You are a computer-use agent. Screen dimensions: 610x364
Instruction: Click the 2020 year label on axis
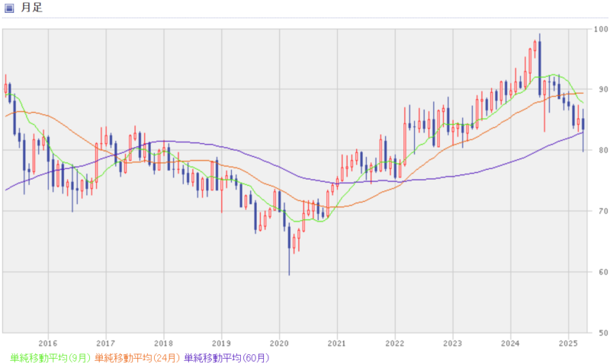click(279, 343)
